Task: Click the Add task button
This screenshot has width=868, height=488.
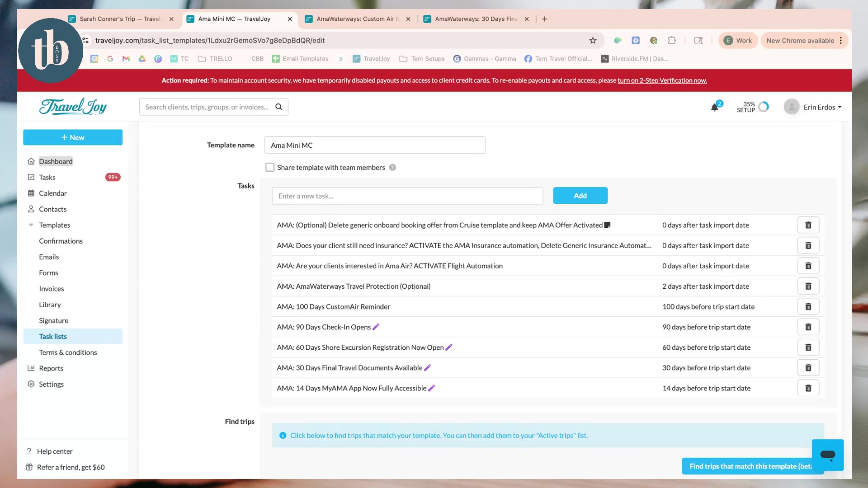Action: coord(580,196)
